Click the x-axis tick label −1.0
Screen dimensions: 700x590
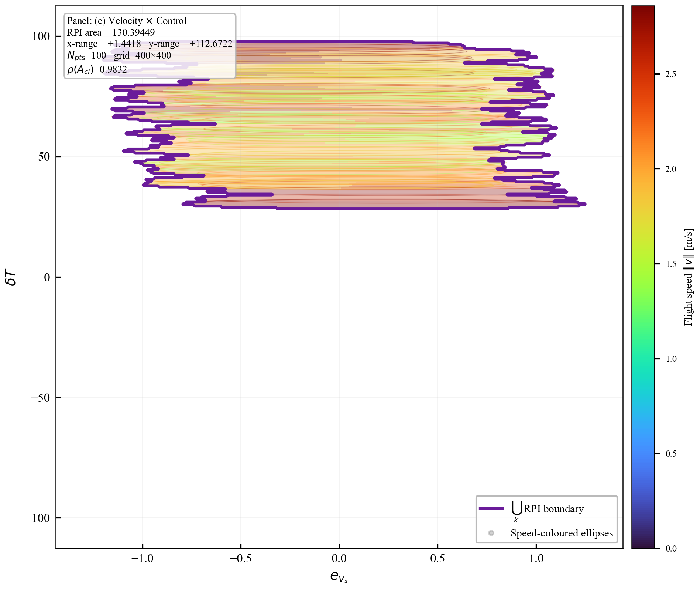click(142, 559)
